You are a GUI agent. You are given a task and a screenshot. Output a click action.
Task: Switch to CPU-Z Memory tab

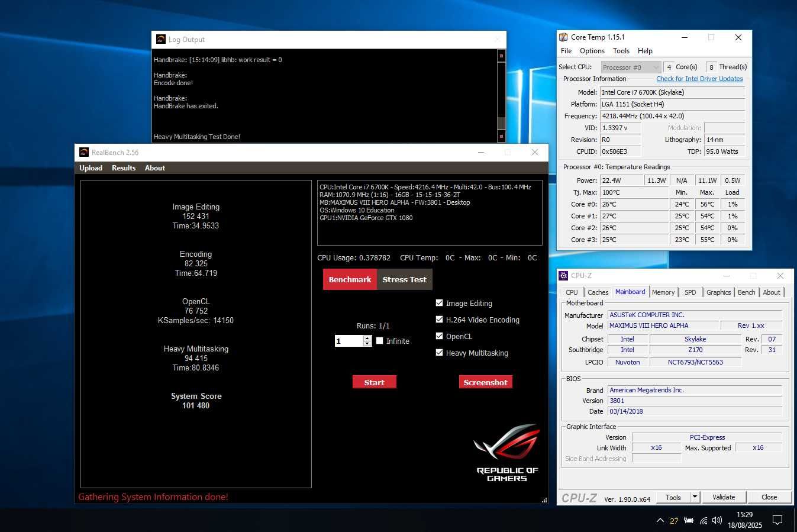[x=663, y=292]
